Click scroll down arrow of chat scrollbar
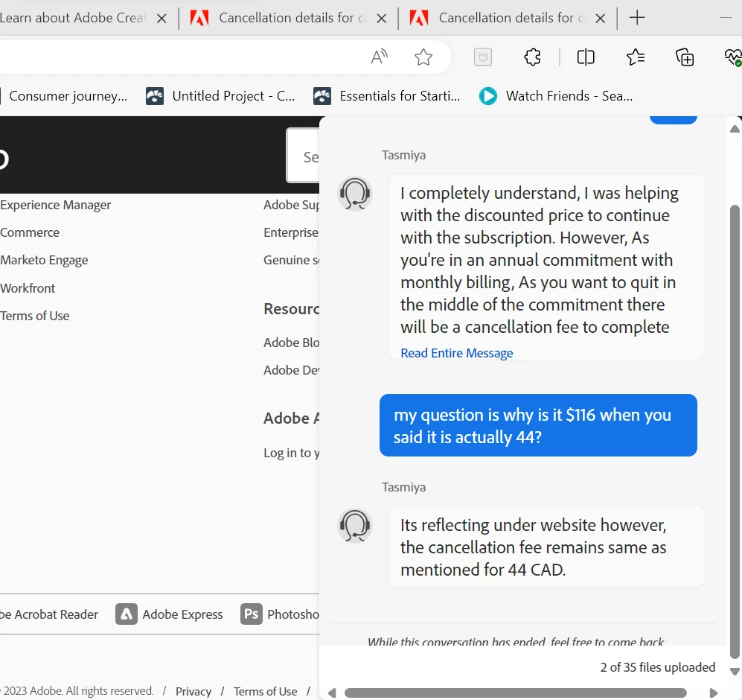 click(x=735, y=672)
